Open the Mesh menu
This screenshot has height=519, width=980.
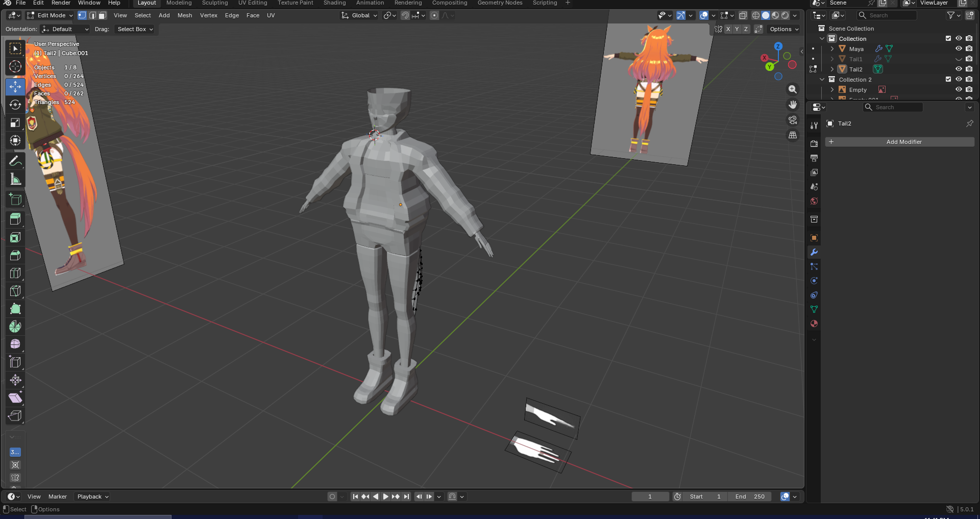click(185, 15)
